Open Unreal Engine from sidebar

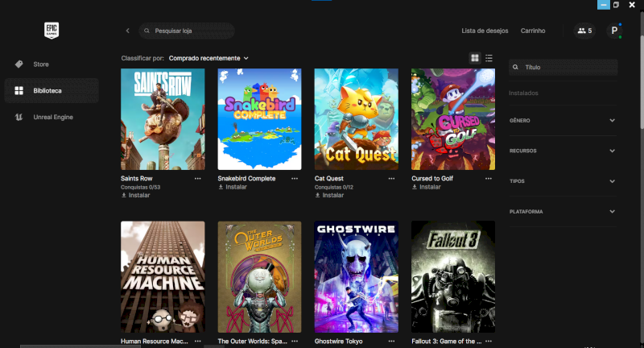point(52,117)
